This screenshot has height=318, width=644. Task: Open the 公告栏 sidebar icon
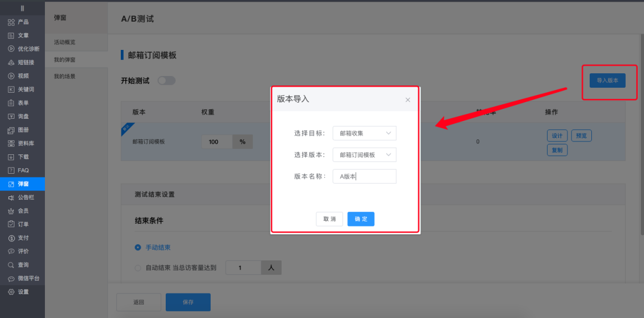coord(12,198)
